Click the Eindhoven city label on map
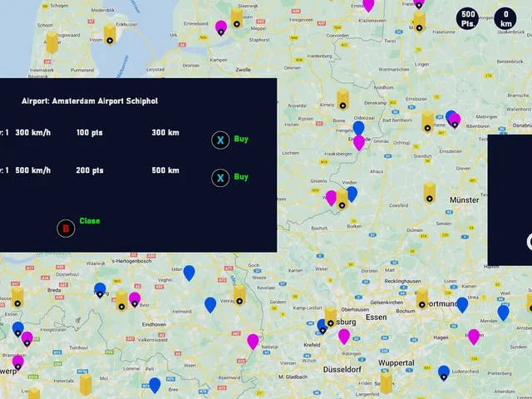This screenshot has width=532, height=399. point(154,324)
